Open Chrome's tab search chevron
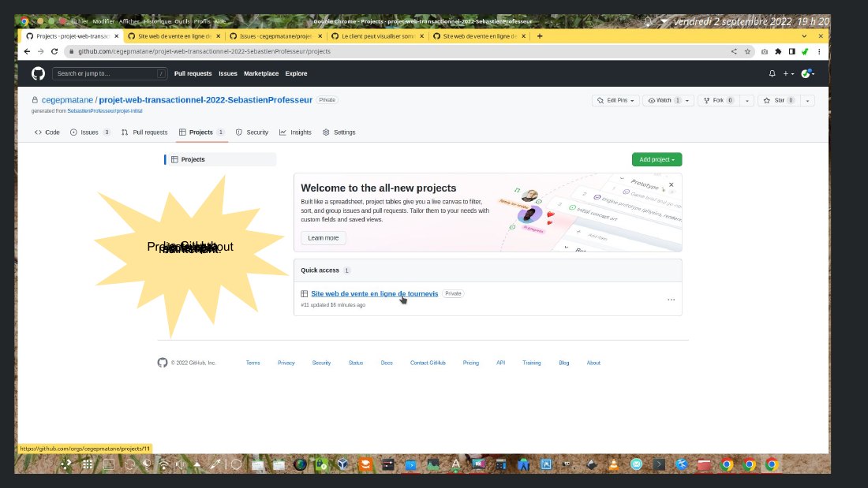The width and height of the screenshot is (868, 488). pyautogui.click(x=804, y=36)
